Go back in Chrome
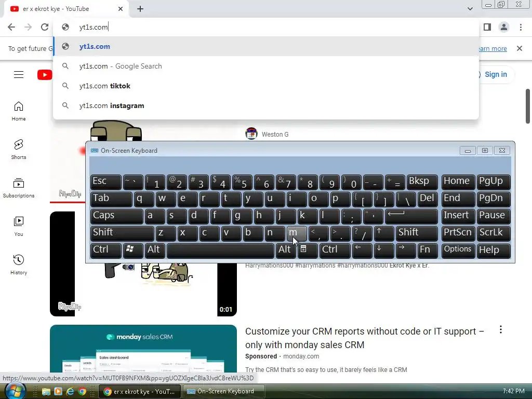The image size is (532, 399). coord(11,27)
